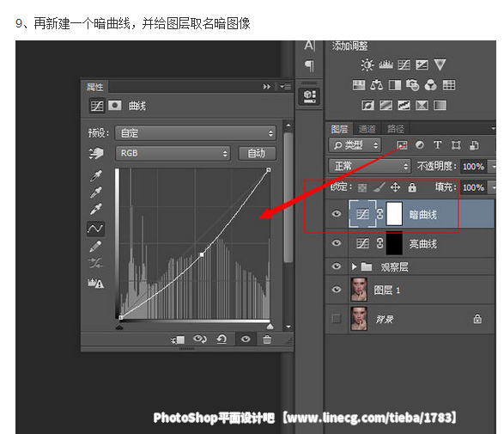Toggle curves layer visibility in Properties
This screenshot has width=504, height=434.
coord(246,339)
